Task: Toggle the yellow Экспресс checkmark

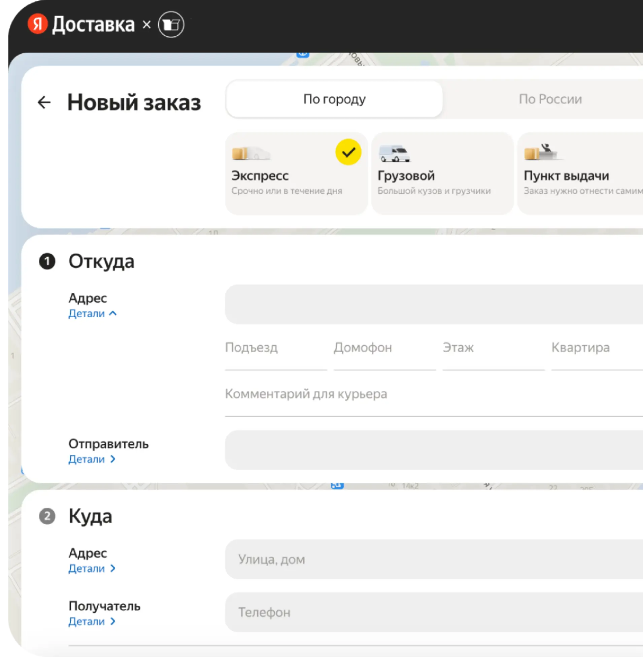Action: 348,152
